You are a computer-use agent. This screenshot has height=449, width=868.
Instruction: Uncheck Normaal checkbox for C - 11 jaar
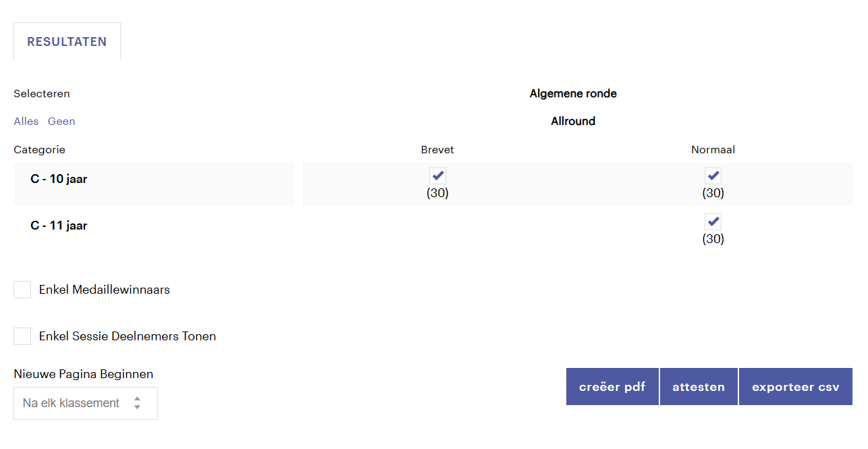click(713, 221)
